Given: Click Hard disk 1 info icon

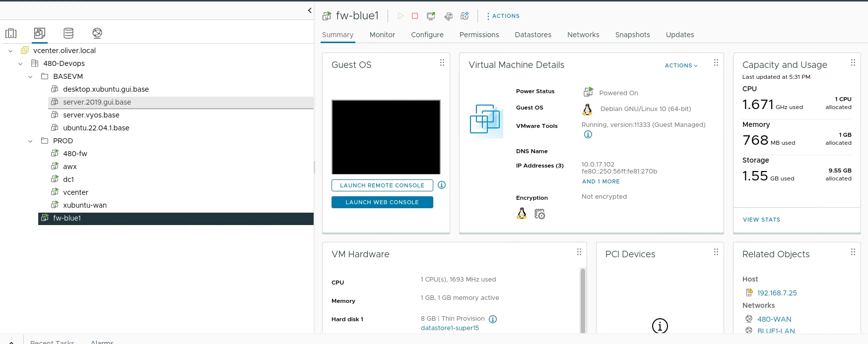Looking at the screenshot, I should tap(493, 319).
